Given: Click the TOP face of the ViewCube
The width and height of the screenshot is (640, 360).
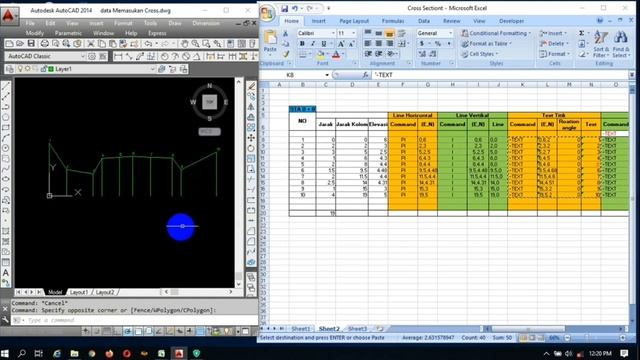Looking at the screenshot, I should (x=209, y=102).
